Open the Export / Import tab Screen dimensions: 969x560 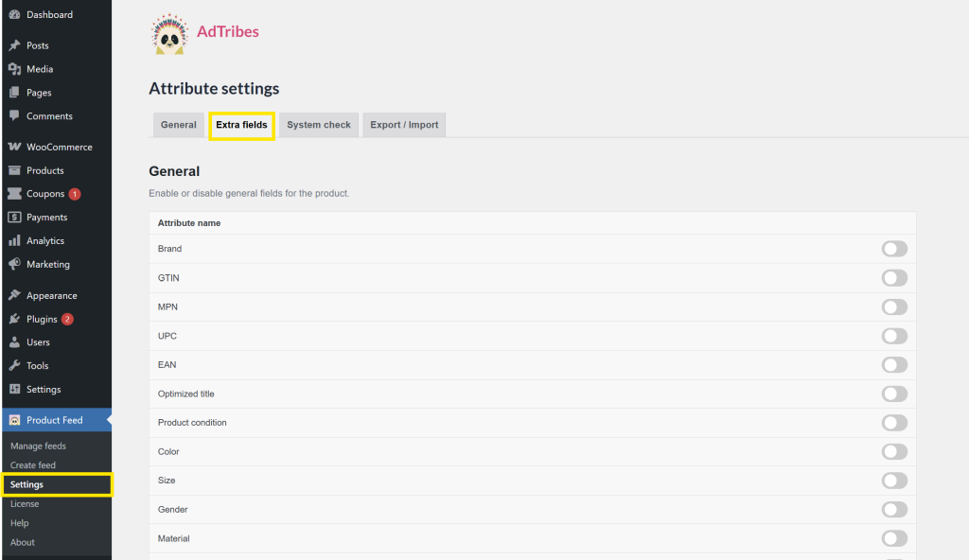pyautogui.click(x=404, y=124)
